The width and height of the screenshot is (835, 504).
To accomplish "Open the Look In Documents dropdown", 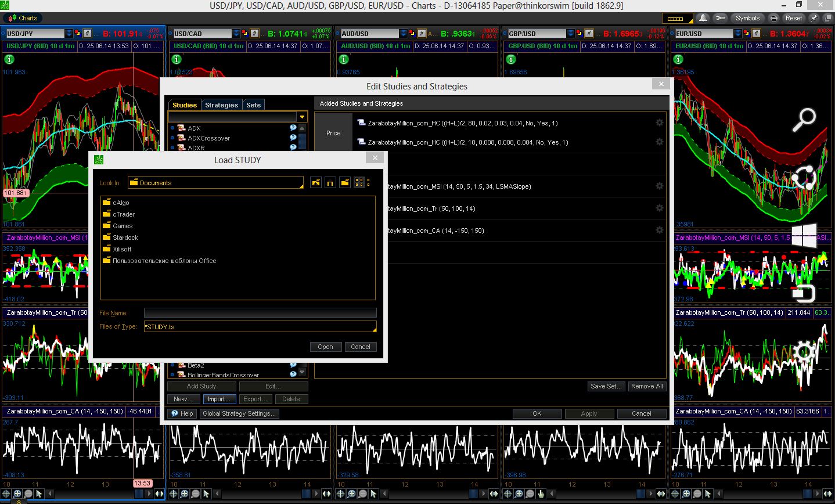I will [215, 183].
